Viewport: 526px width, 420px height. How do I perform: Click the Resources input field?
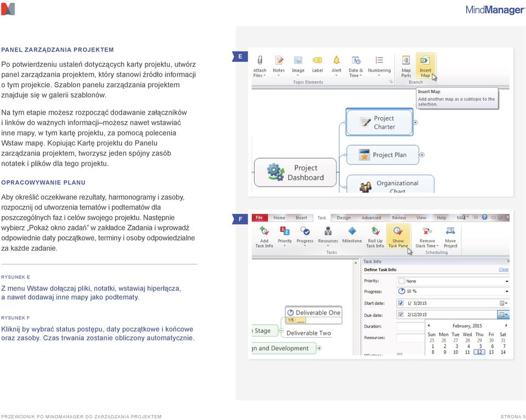(x=410, y=338)
